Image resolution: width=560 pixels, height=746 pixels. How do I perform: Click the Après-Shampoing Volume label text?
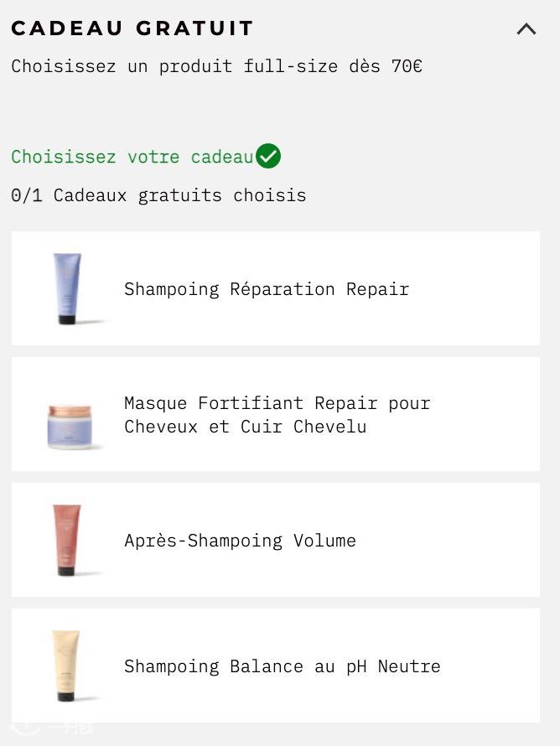tap(240, 541)
